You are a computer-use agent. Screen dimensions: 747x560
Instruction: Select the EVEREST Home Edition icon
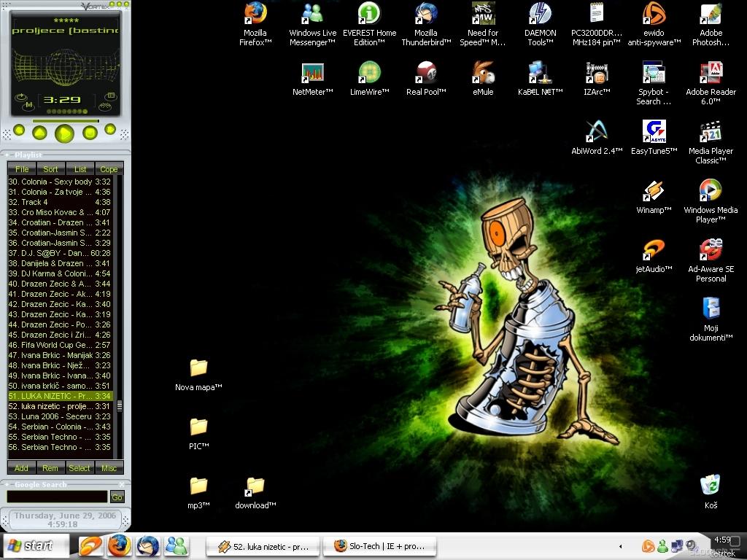pos(369,24)
